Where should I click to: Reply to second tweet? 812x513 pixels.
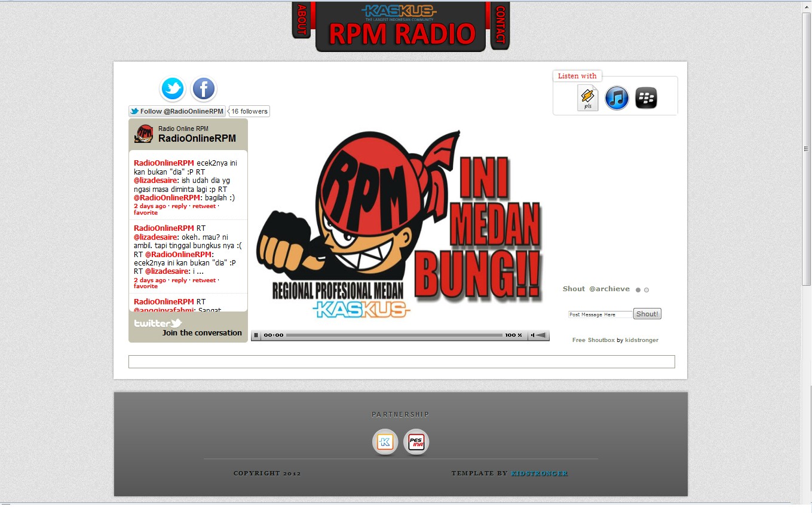point(179,280)
